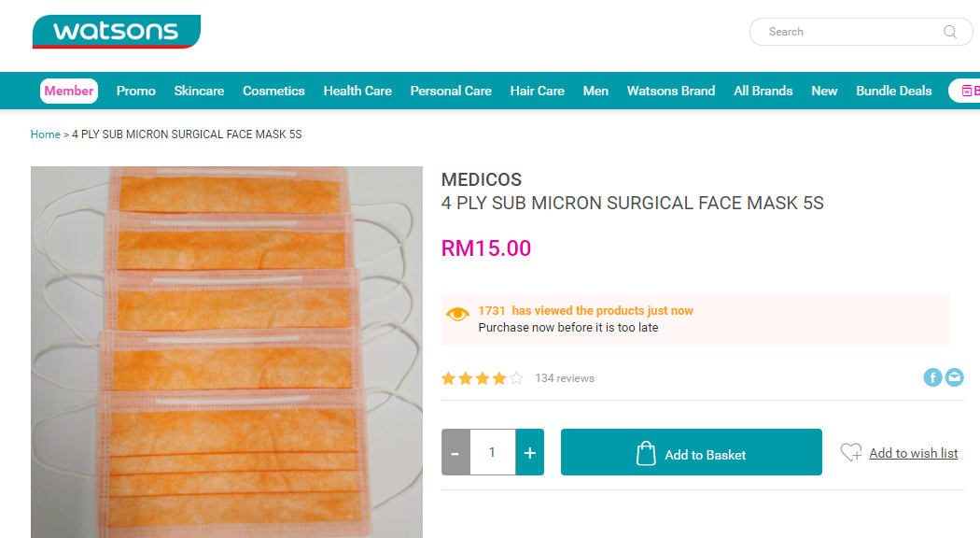This screenshot has height=538, width=980.
Task: Click the wish list heart icon
Action: (850, 453)
